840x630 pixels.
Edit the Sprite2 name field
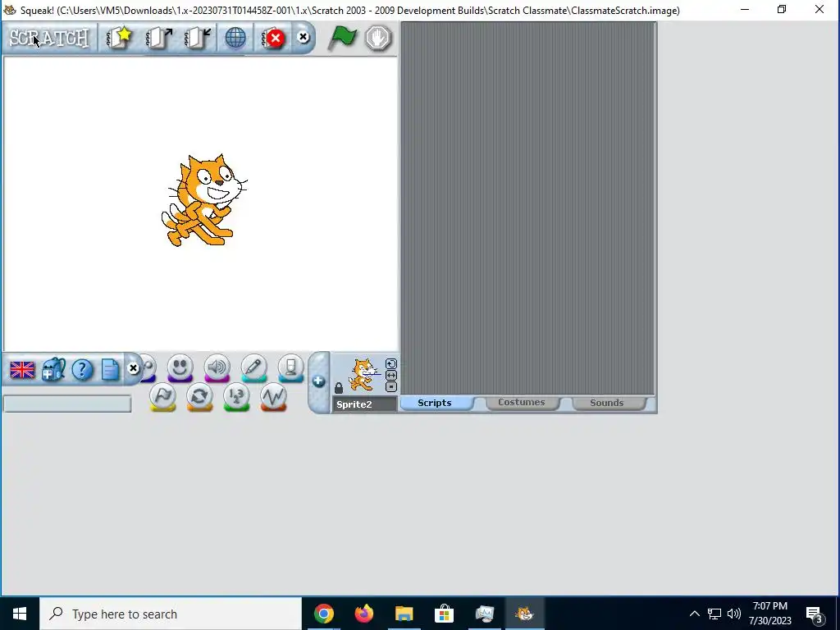point(365,404)
